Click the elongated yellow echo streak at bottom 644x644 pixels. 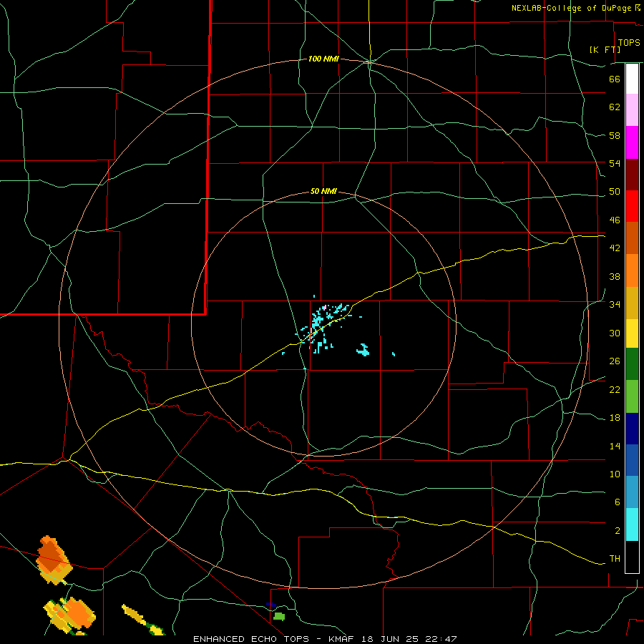(143, 620)
